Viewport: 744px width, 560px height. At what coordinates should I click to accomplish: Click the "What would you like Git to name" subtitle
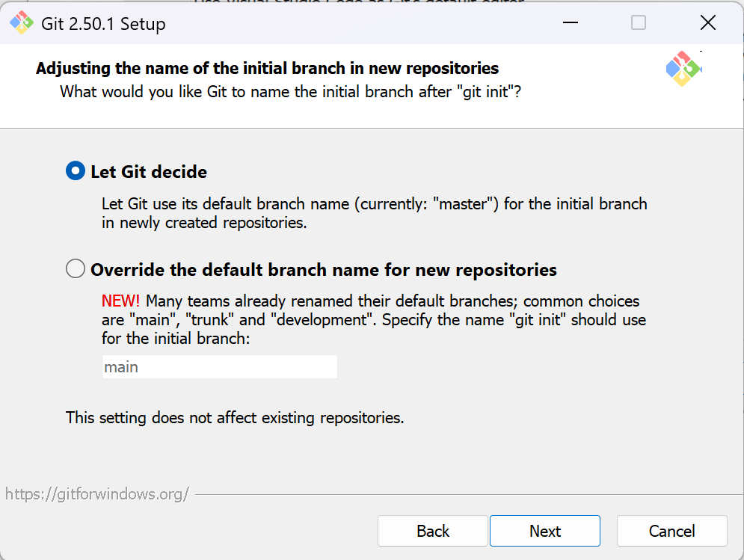tap(290, 92)
